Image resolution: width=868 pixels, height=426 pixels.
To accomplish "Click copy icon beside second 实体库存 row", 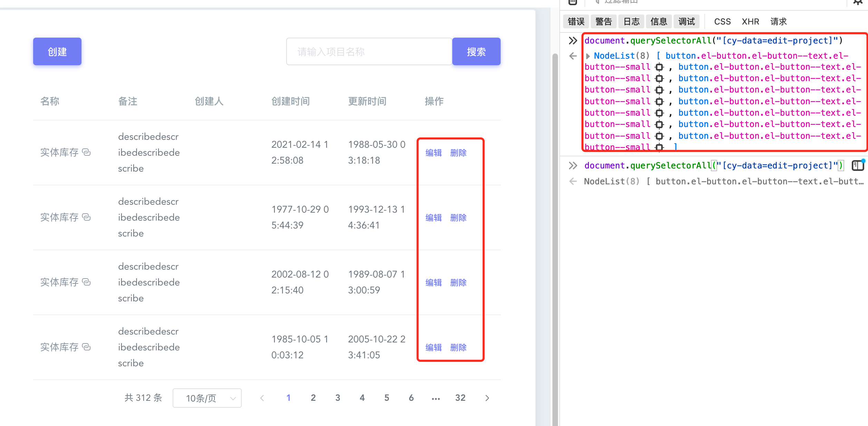I will 86,217.
